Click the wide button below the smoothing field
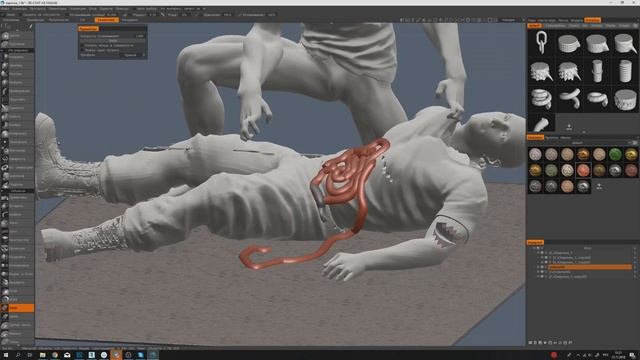Image resolution: width=640 pixels, height=360 pixels. pos(113,41)
